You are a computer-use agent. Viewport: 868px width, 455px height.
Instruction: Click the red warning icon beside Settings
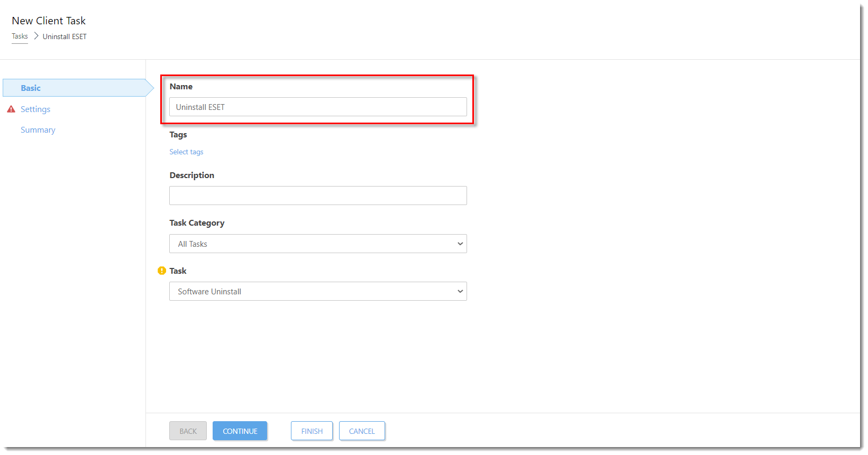pyautogui.click(x=11, y=109)
